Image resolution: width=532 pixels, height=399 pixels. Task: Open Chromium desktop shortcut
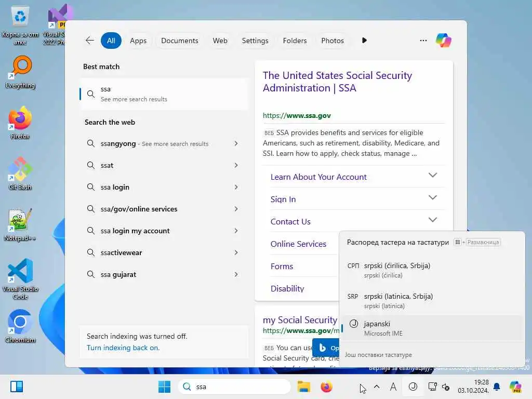(20, 326)
